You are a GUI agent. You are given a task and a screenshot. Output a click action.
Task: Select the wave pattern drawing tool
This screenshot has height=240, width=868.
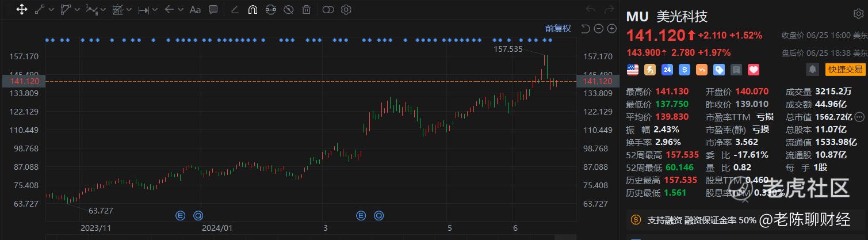point(91,9)
